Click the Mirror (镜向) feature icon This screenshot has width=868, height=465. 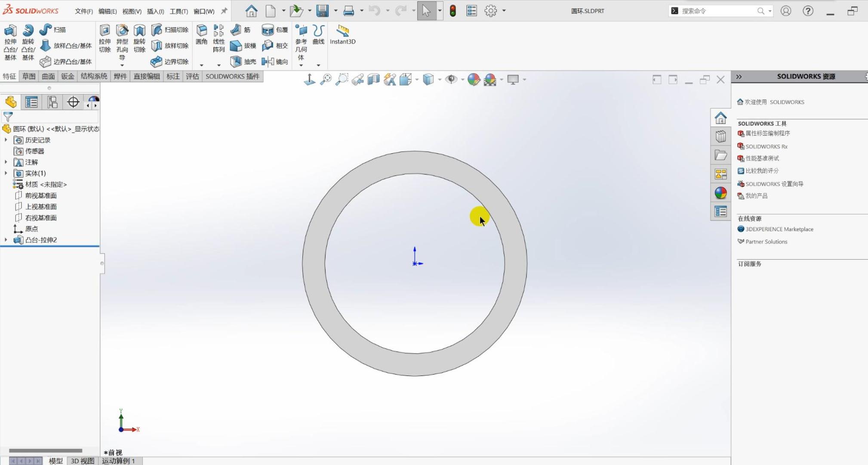(268, 62)
